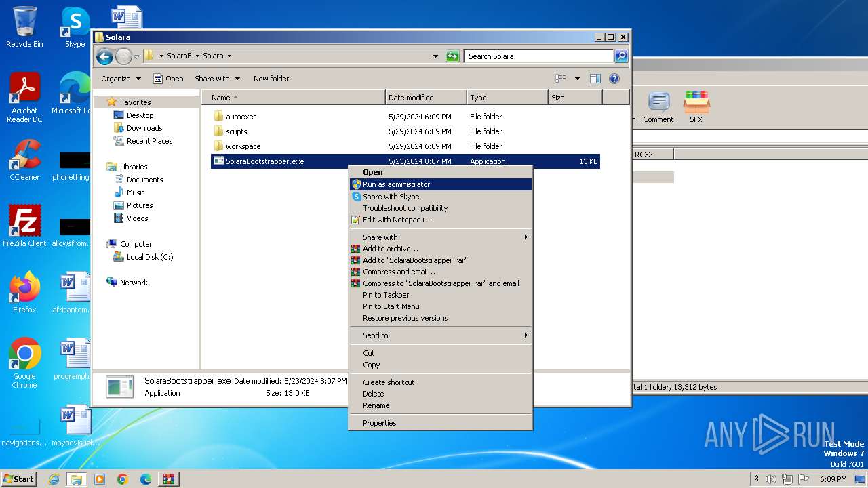Screen dimensions: 868x488
Task: Open the Explorer help icon
Action: 614,79
